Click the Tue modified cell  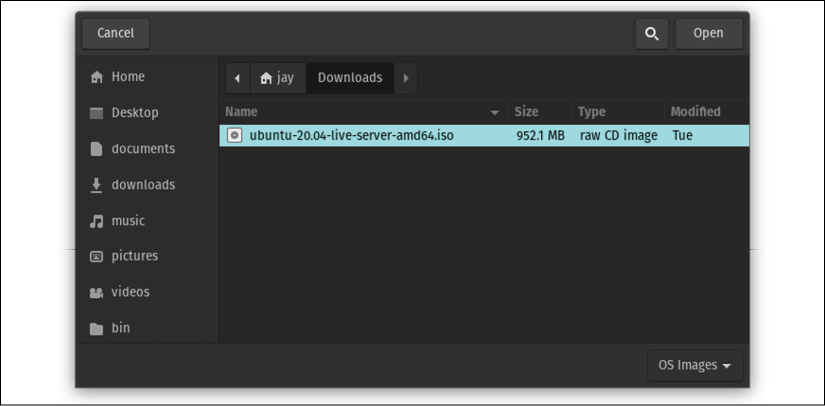tap(682, 136)
